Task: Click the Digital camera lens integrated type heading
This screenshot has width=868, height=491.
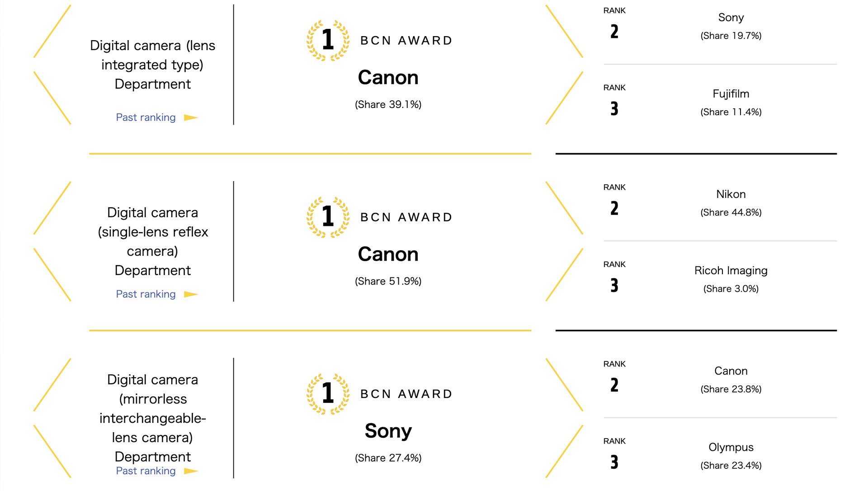Action: click(153, 65)
